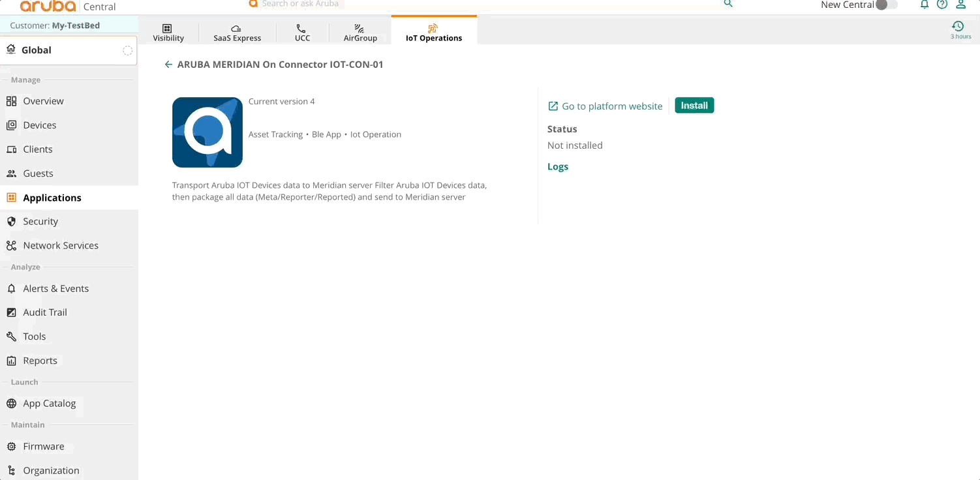The image size is (980, 480).
Task: Open Network Services in the sidebar
Action: pos(69,246)
